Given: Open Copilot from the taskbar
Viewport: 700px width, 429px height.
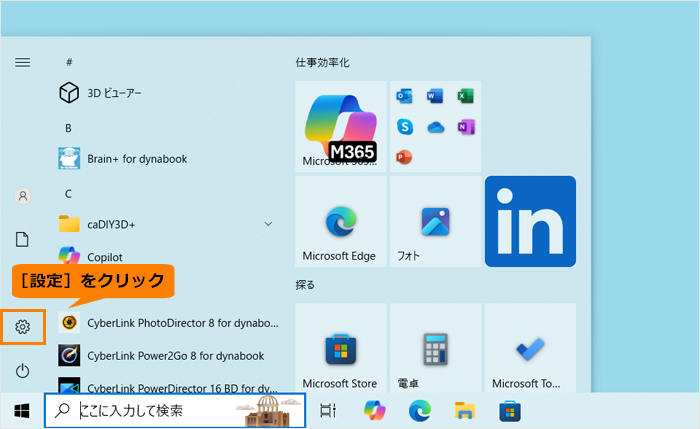Looking at the screenshot, I should [375, 411].
